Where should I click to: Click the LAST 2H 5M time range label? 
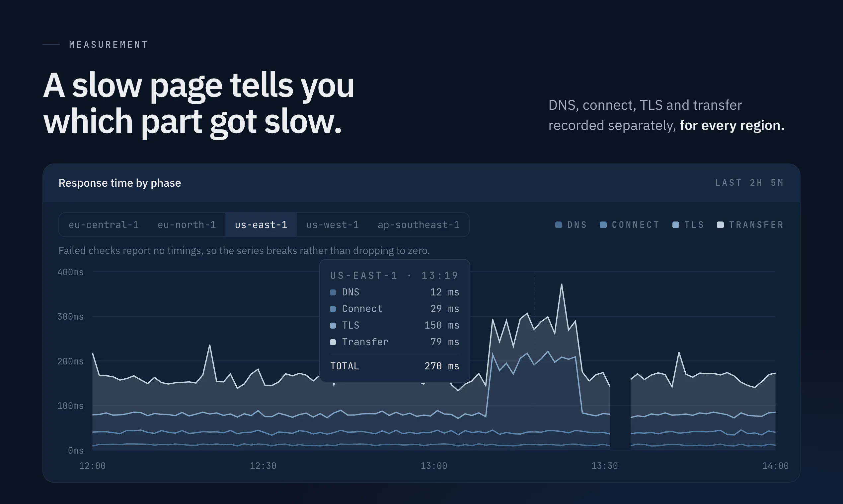coord(749,183)
